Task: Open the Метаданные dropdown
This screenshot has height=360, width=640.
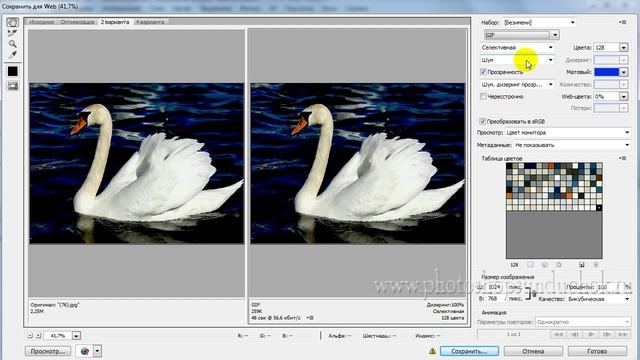Action: (x=572, y=145)
